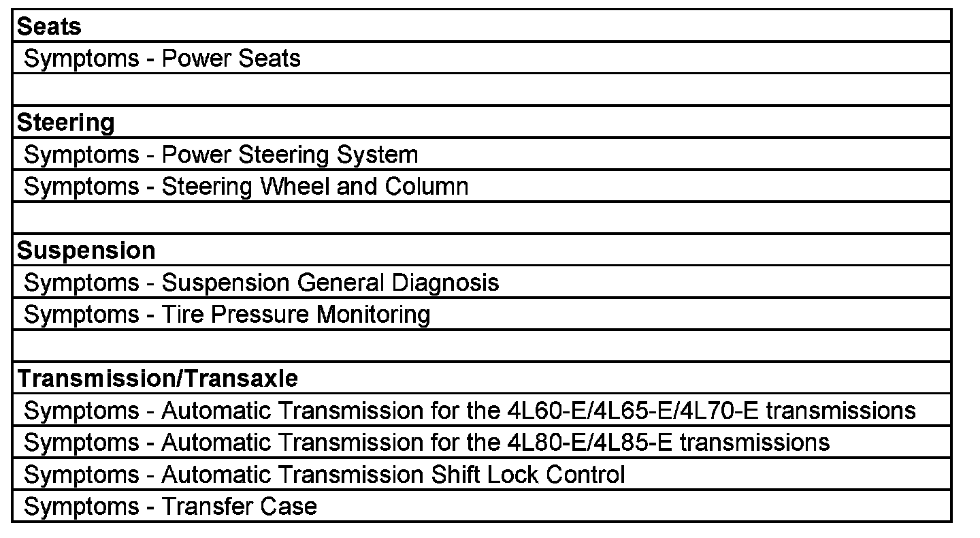Open Symptoms - Power Steering System
This screenshot has width=980, height=538.
coord(220,155)
